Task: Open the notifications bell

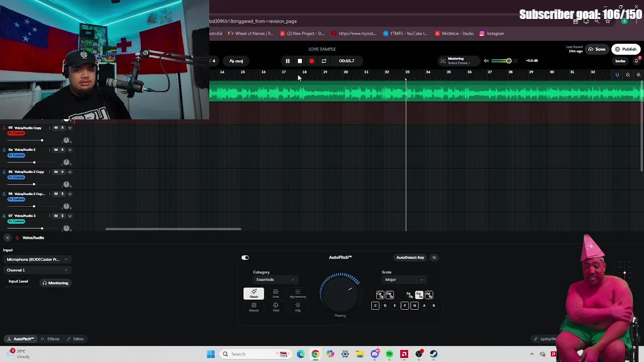Action: (x=637, y=60)
